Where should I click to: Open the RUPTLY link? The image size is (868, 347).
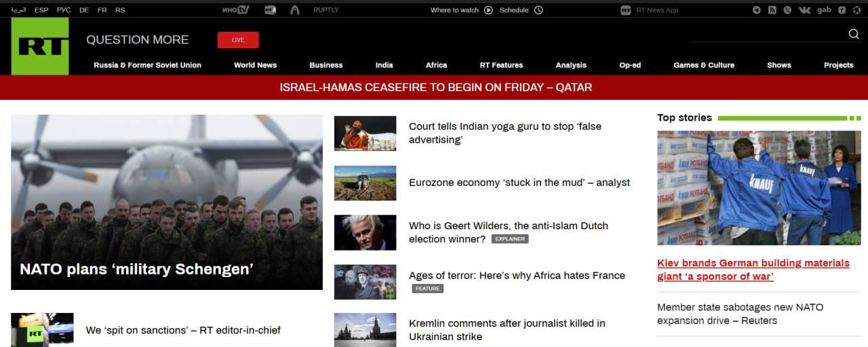pyautogui.click(x=326, y=10)
